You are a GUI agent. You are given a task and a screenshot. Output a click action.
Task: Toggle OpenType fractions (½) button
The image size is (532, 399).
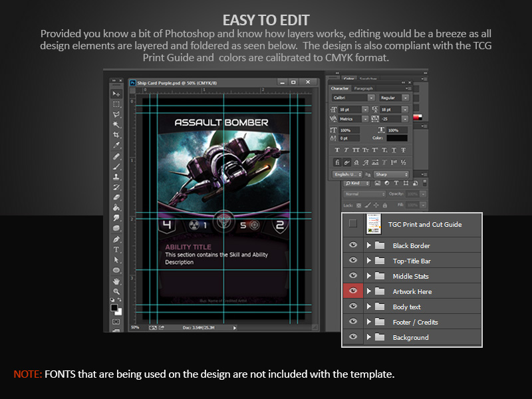404,162
